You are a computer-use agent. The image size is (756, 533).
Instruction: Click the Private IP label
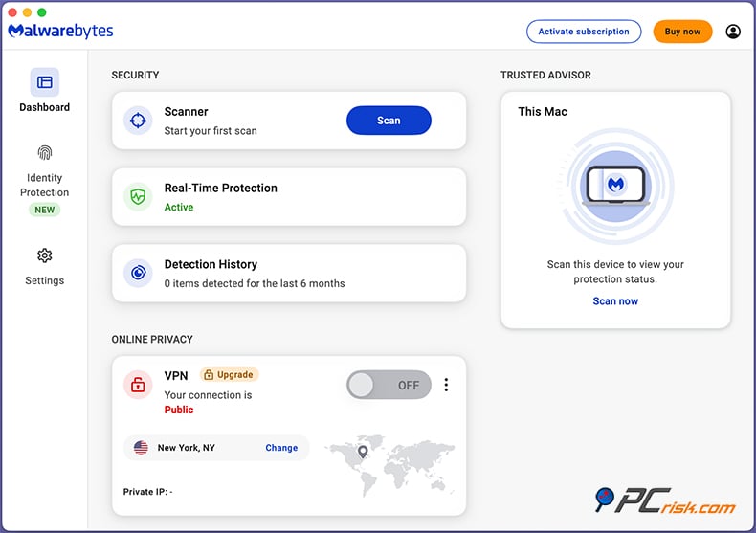tap(147, 492)
